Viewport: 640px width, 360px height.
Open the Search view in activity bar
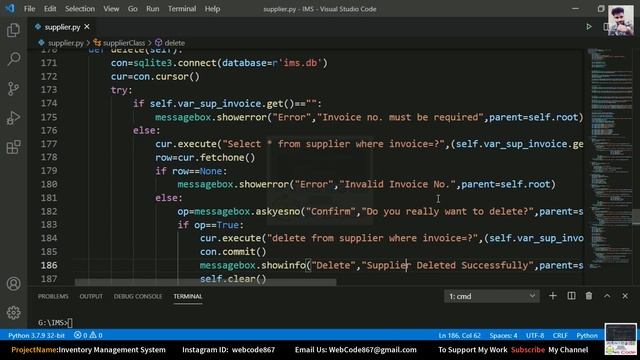tap(13, 59)
